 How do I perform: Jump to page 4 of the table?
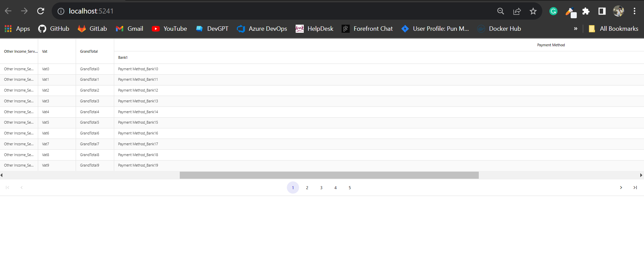click(x=336, y=188)
